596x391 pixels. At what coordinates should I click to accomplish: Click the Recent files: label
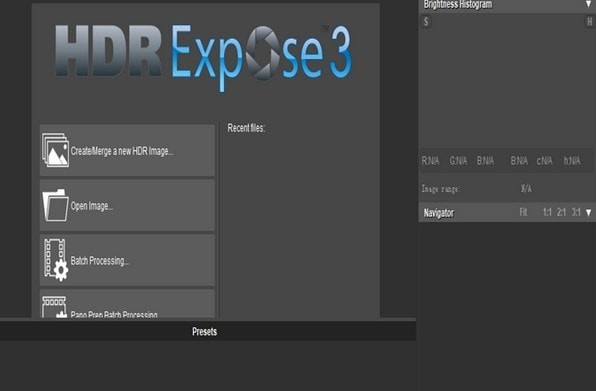(246, 128)
